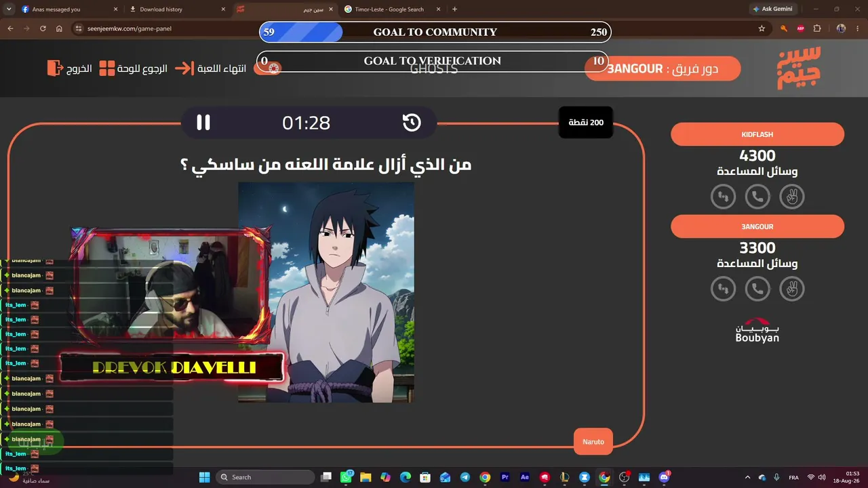Click the taskbar Search box
Image resolution: width=868 pixels, height=488 pixels.
tap(265, 477)
